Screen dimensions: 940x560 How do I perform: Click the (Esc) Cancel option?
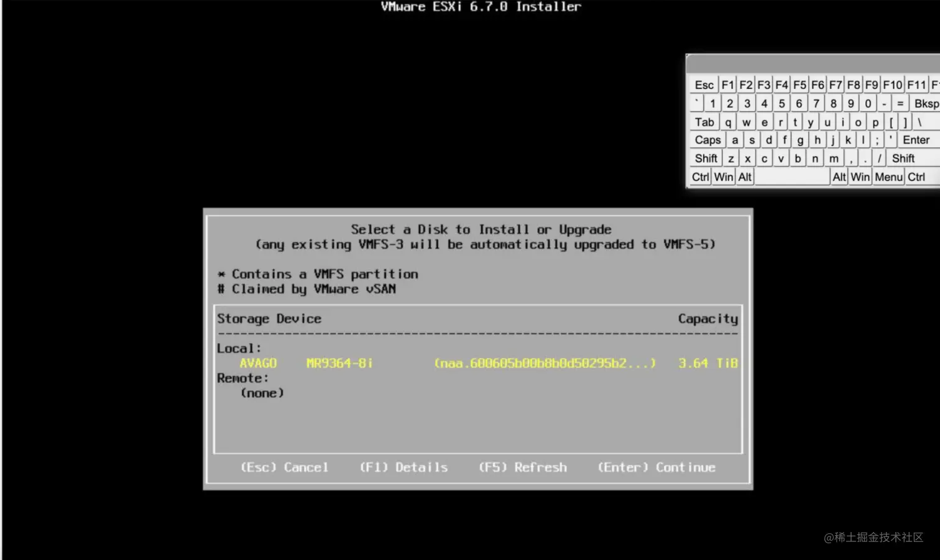284,467
